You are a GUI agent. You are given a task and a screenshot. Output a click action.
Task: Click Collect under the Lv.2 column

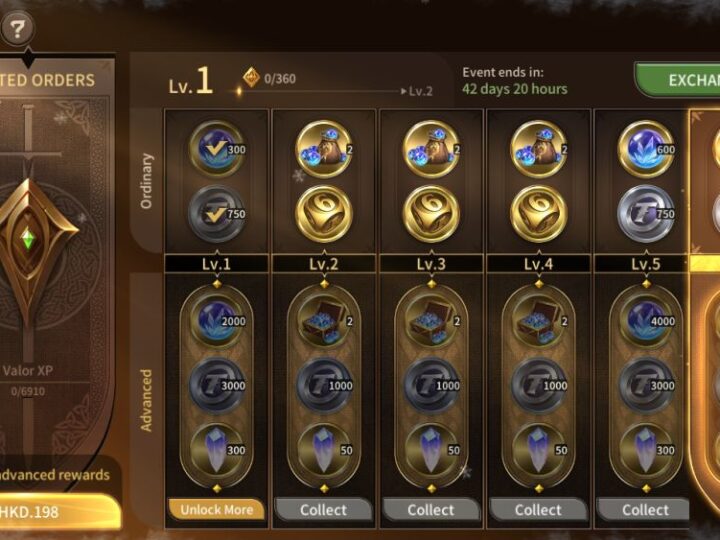(x=324, y=510)
